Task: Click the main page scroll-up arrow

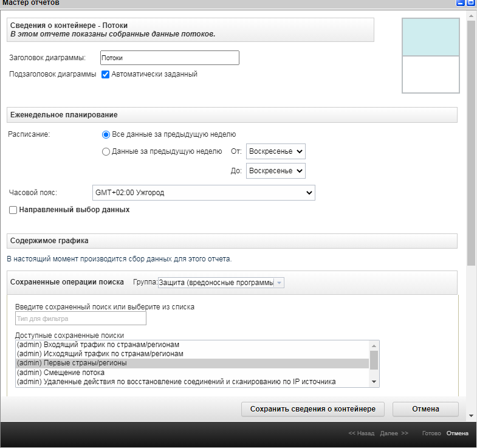Action: [x=471, y=16]
